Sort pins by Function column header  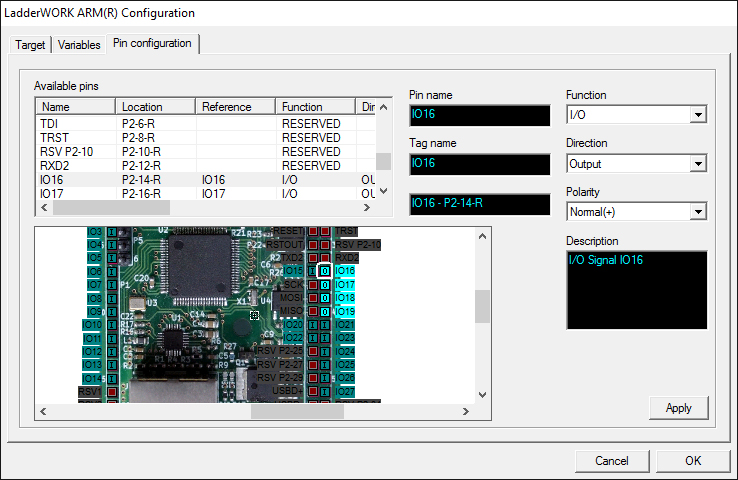tap(315, 107)
